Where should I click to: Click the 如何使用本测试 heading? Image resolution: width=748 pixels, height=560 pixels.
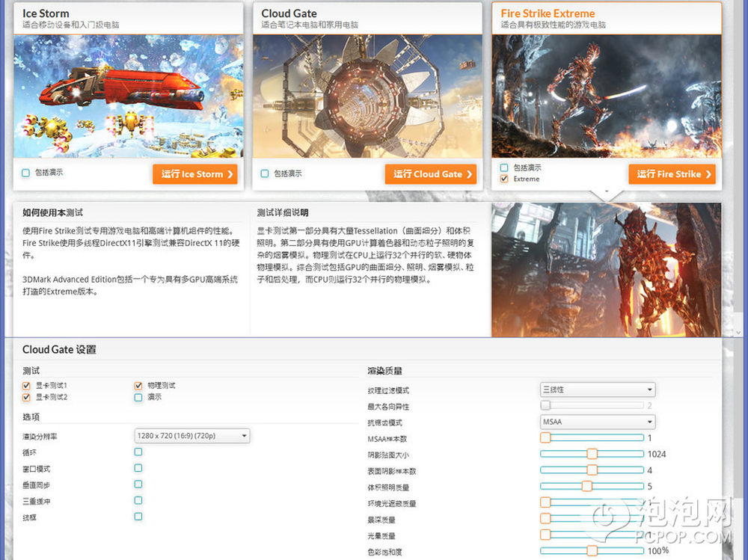coord(53,213)
